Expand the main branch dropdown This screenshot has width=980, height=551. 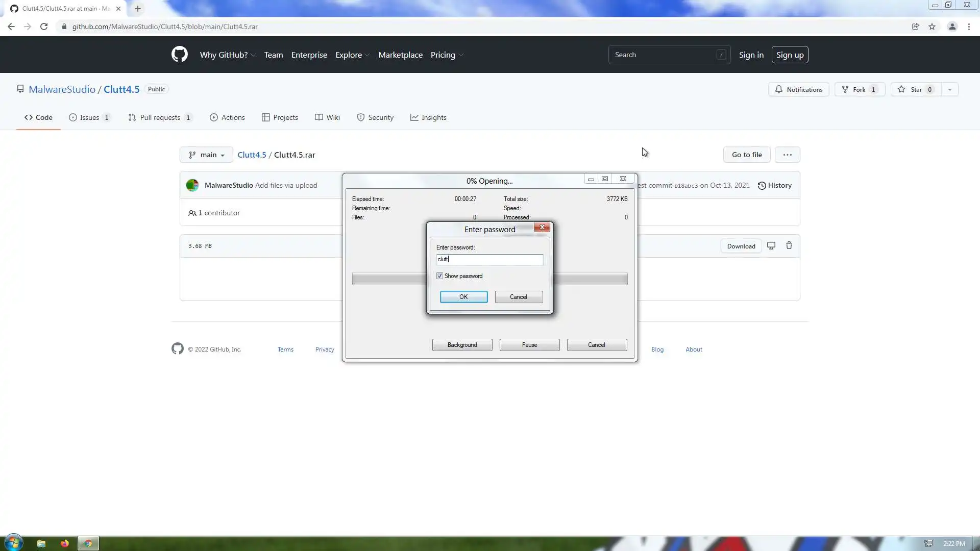[x=206, y=155]
